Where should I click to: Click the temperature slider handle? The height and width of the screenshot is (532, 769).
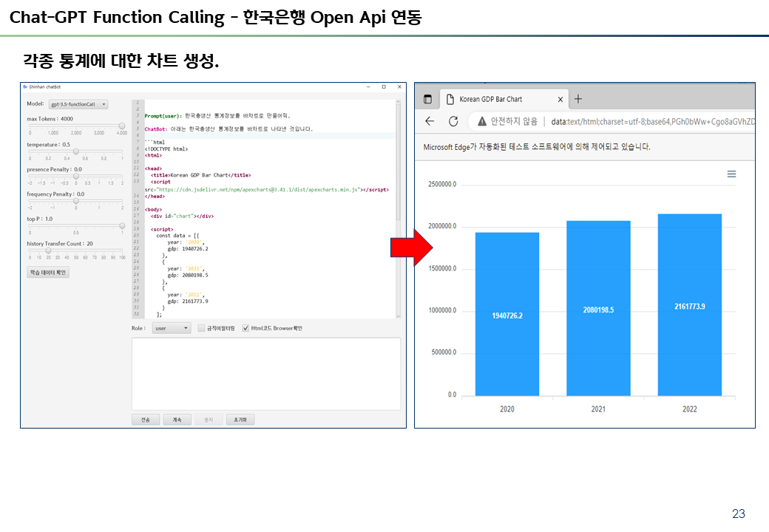pyautogui.click(x=76, y=151)
